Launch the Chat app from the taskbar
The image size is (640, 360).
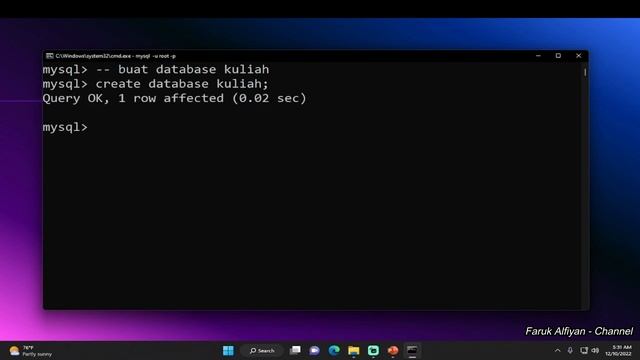314,351
